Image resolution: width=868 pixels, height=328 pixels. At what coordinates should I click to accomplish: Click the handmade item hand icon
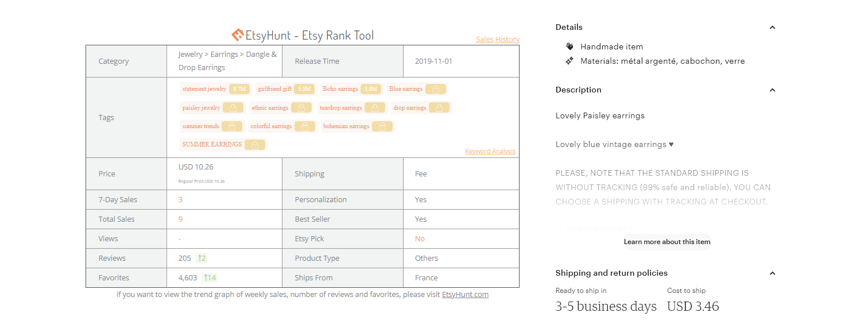click(x=569, y=47)
